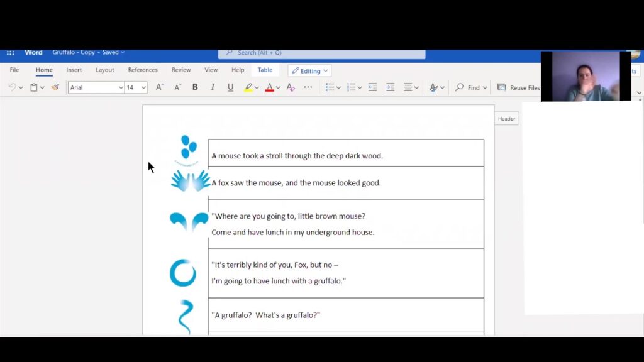Click the Undo icon

click(13, 87)
